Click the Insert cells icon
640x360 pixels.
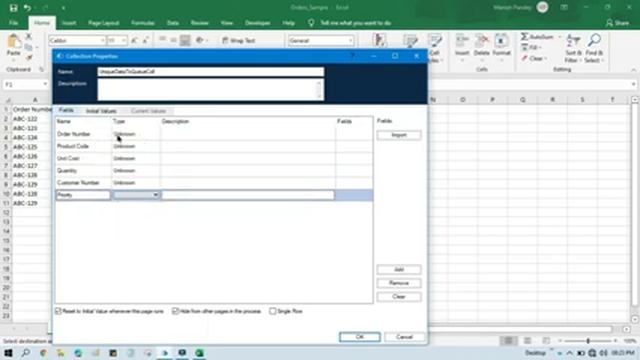(462, 41)
